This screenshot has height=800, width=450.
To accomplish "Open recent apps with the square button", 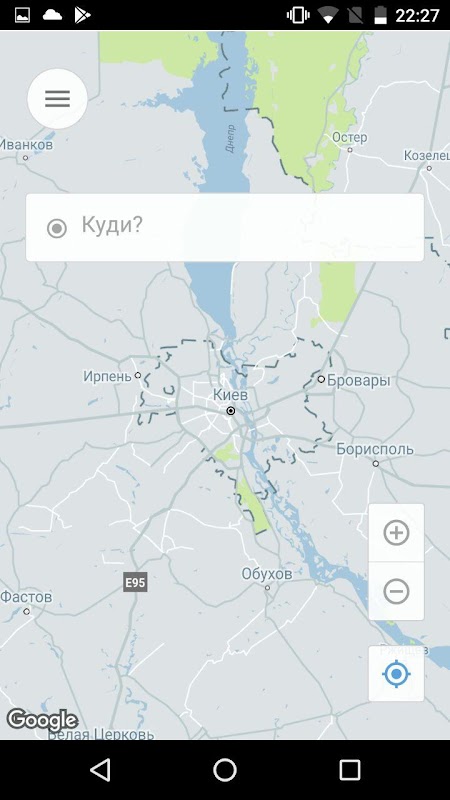I will tap(349, 769).
